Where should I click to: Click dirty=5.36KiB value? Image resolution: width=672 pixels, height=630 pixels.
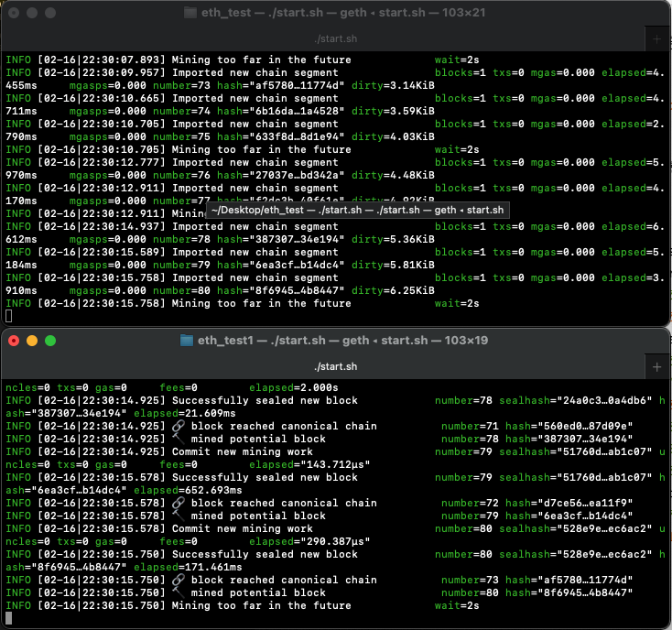[x=393, y=239]
